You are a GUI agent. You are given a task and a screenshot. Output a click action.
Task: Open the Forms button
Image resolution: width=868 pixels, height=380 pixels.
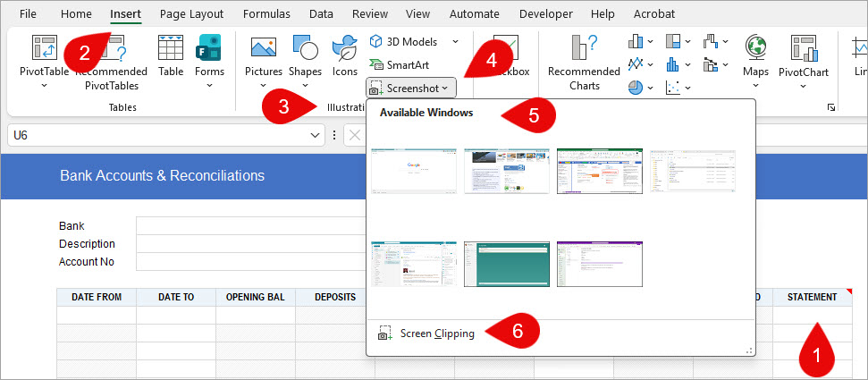(x=209, y=54)
